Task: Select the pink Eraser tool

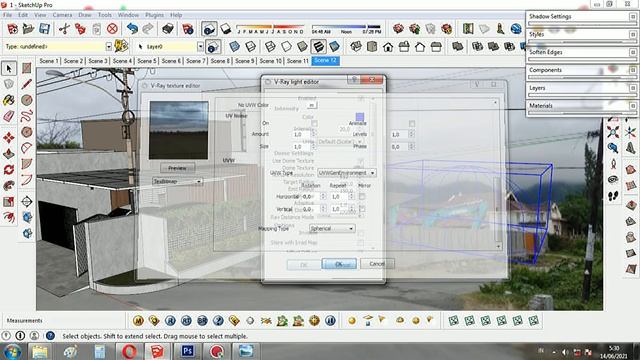Action: coord(9,116)
